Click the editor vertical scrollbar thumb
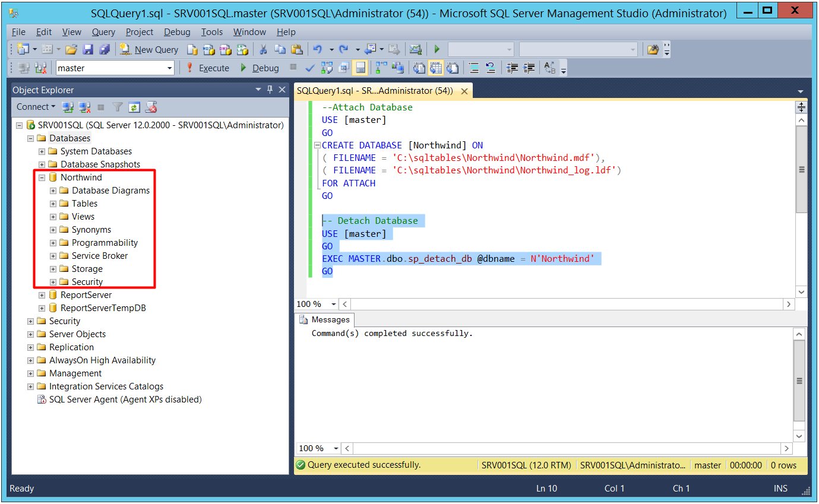The width and height of the screenshot is (819, 504). click(x=801, y=169)
